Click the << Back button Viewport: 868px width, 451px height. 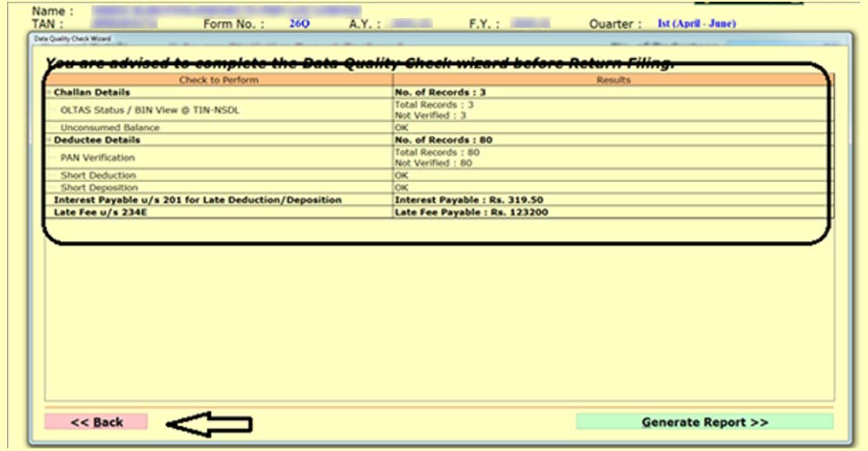(x=96, y=422)
